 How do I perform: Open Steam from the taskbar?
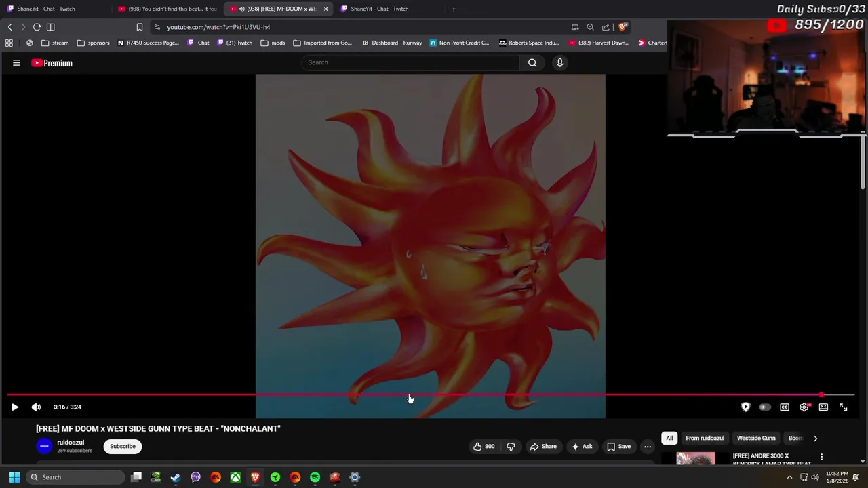click(176, 477)
